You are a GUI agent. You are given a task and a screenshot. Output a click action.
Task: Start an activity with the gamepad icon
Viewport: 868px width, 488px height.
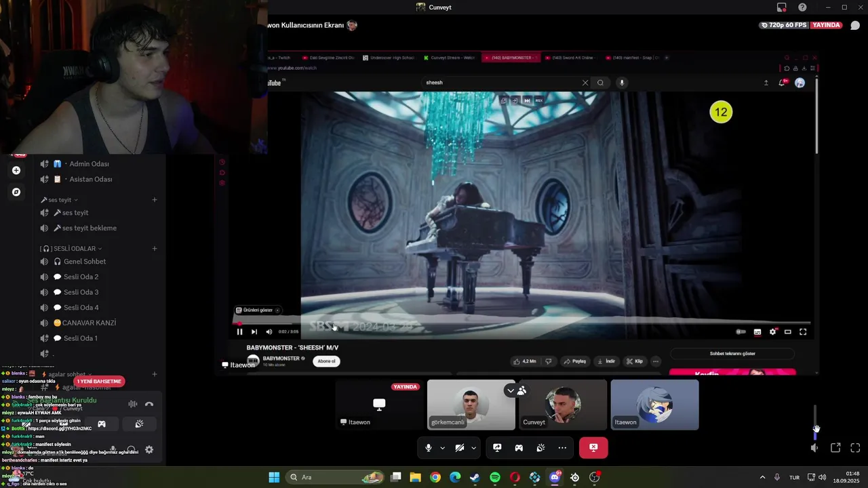pos(519,447)
